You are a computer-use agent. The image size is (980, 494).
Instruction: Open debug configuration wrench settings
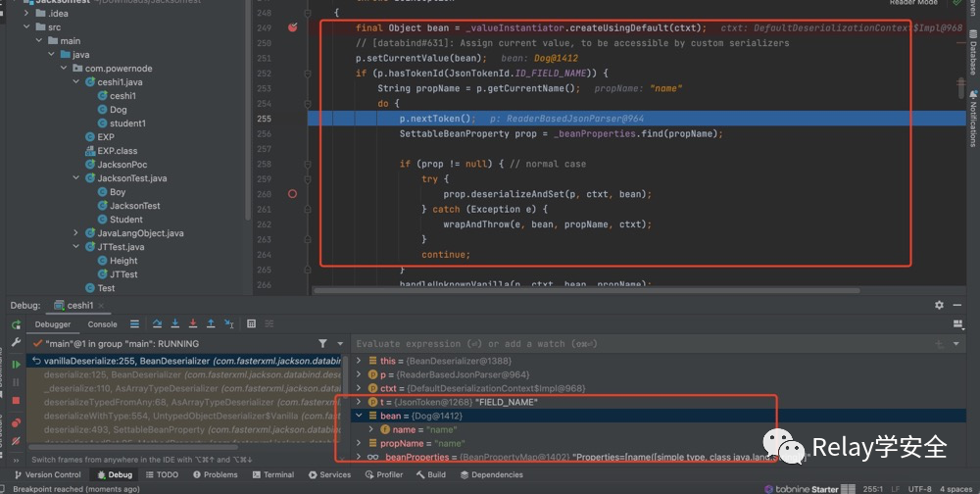[17, 343]
